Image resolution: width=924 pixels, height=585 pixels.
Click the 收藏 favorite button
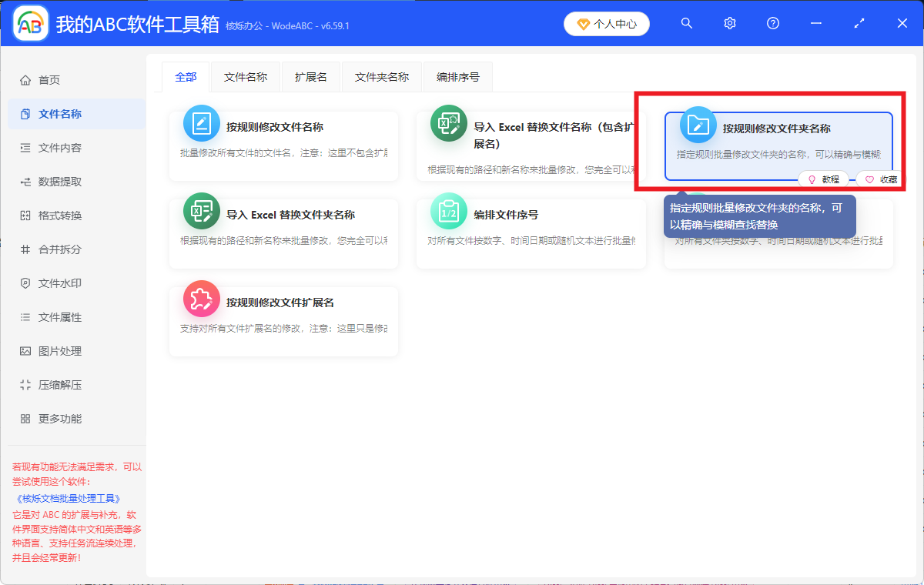point(879,179)
